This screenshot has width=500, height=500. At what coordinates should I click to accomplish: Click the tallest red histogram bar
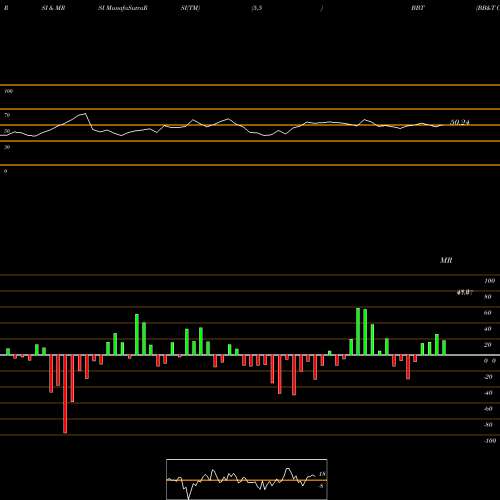pyautogui.click(x=65, y=394)
